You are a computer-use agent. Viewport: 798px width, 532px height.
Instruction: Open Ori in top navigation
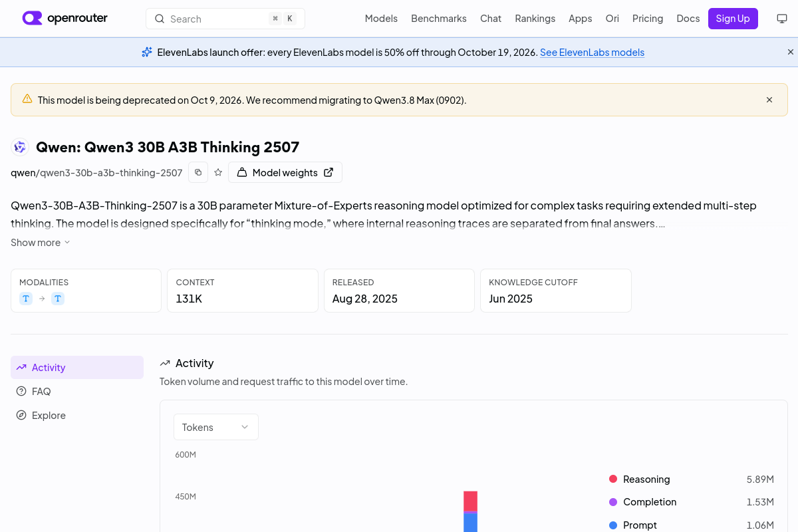(612, 19)
